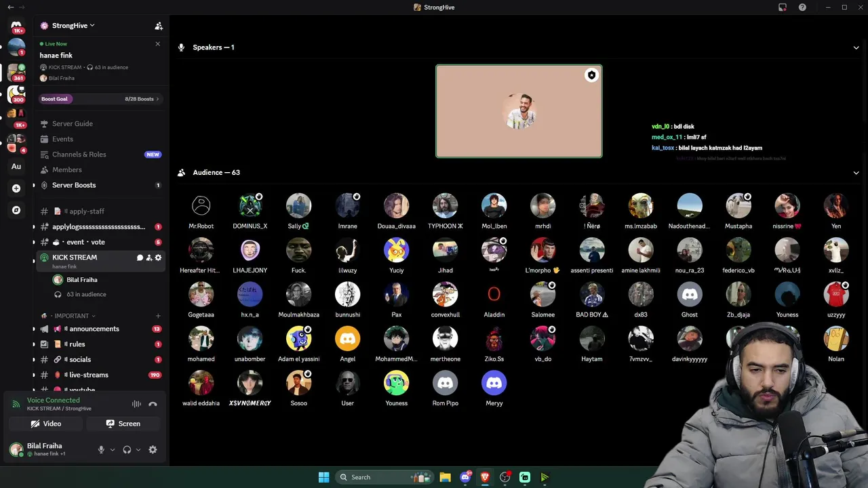
Task: Open Mr.Robot audience member avatar
Action: point(201,206)
